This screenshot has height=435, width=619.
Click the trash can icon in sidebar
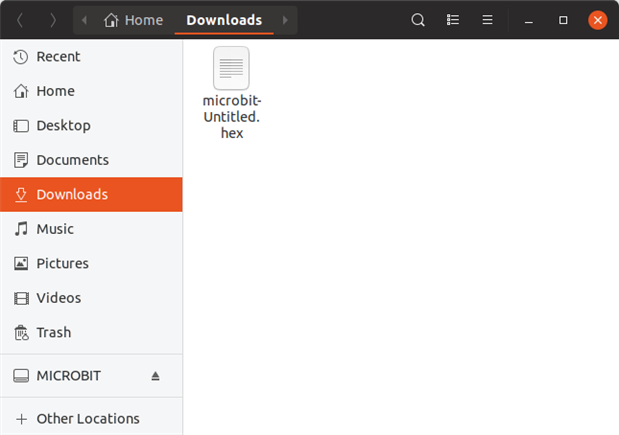pos(21,332)
